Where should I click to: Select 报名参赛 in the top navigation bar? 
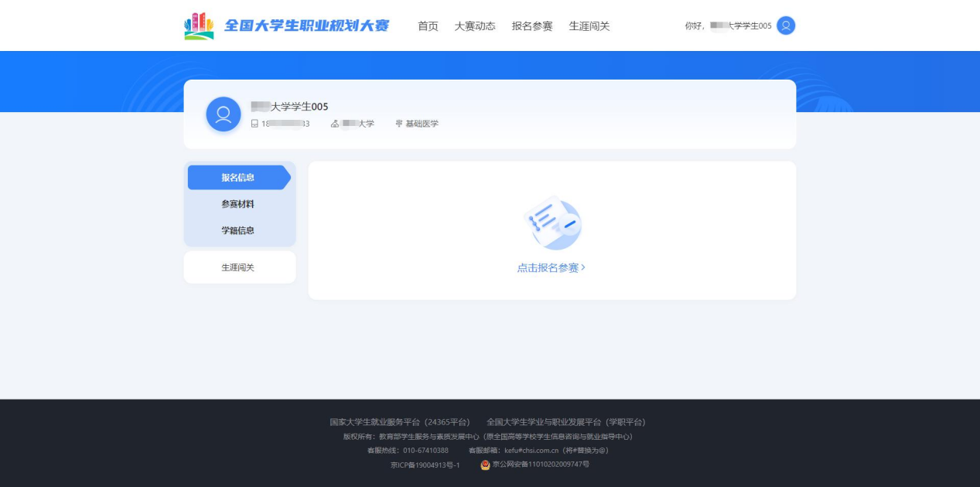(532, 26)
